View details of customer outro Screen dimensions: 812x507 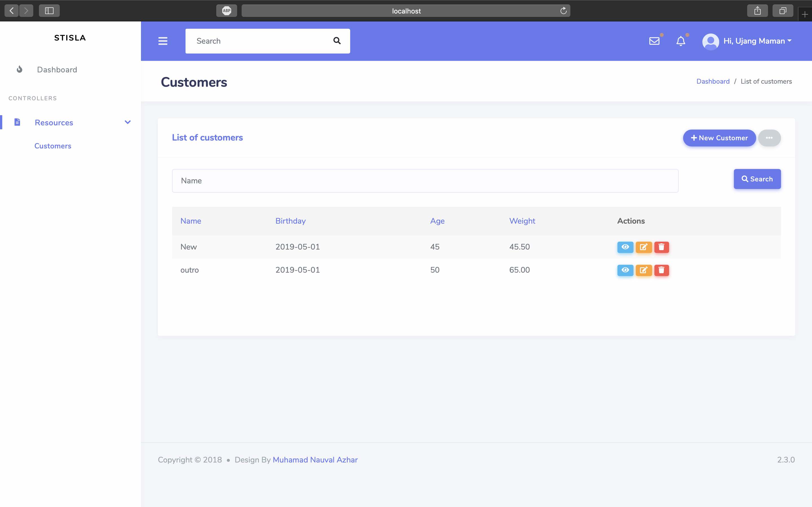[x=625, y=270]
